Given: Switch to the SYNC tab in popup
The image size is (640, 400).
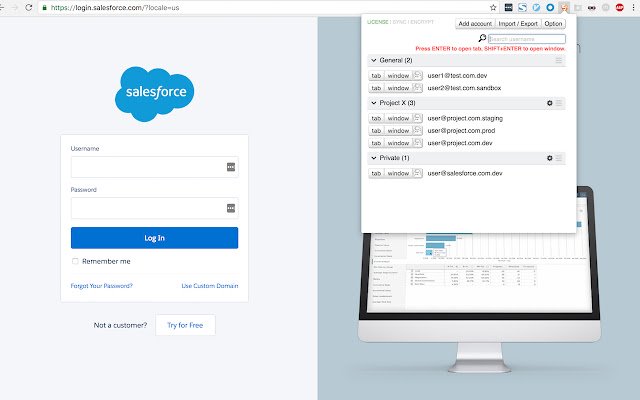Looking at the screenshot, I should click(x=399, y=22).
